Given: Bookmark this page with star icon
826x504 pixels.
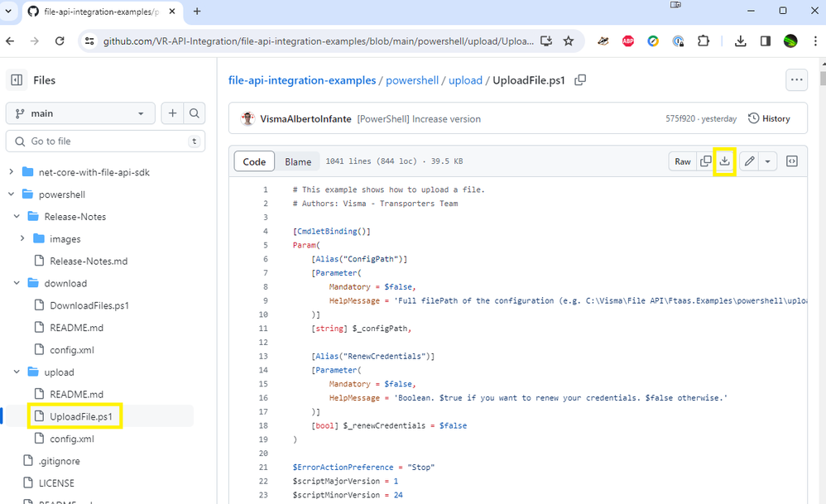Looking at the screenshot, I should 569,41.
